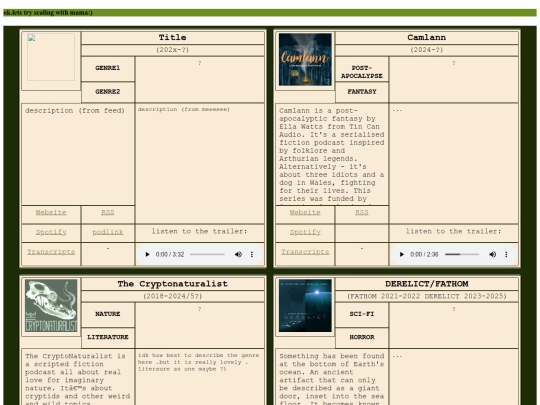Click the FATHOM 2021-2022 DERELICT 2023-2025 text
Viewport: 540px width, 405px height.
427,296
